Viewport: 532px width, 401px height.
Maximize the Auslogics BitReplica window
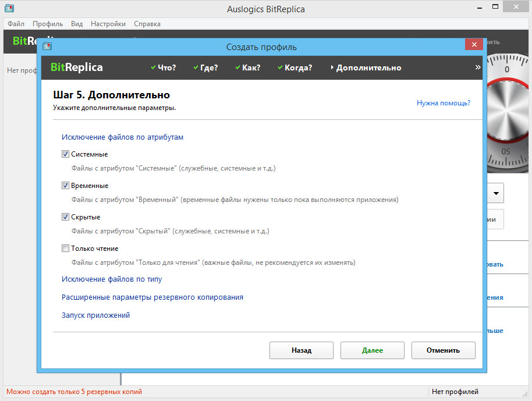[495, 7]
